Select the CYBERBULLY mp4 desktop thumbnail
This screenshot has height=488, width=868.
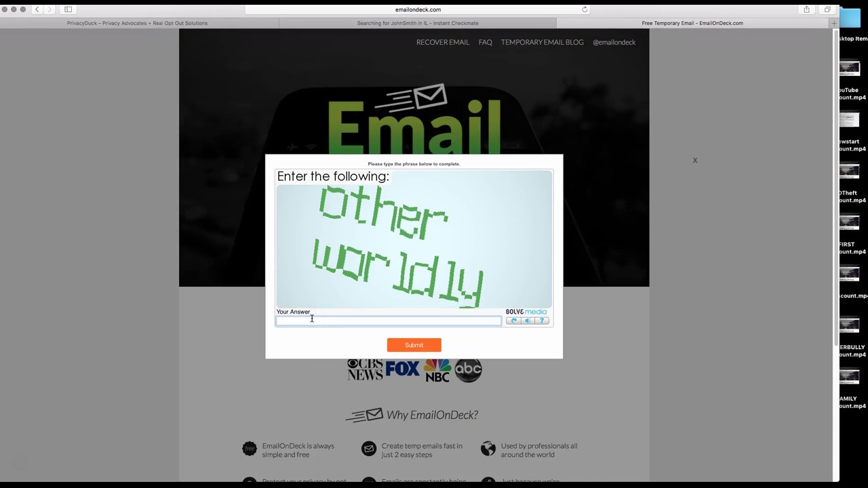[850, 326]
